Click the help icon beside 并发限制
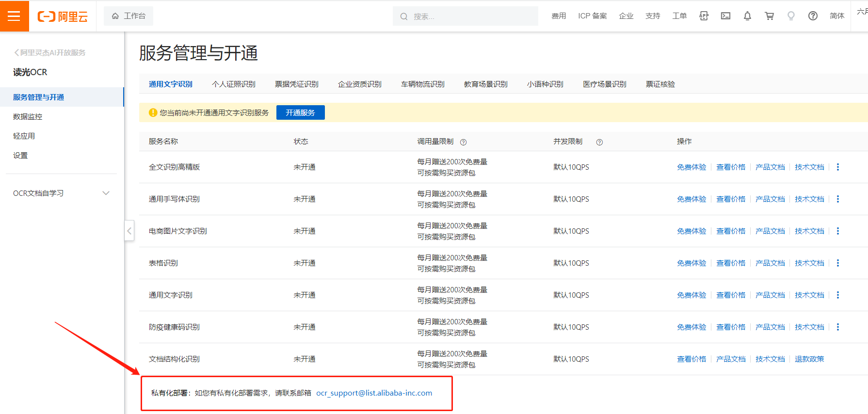Screen dimensions: 868x414 pyautogui.click(x=599, y=142)
